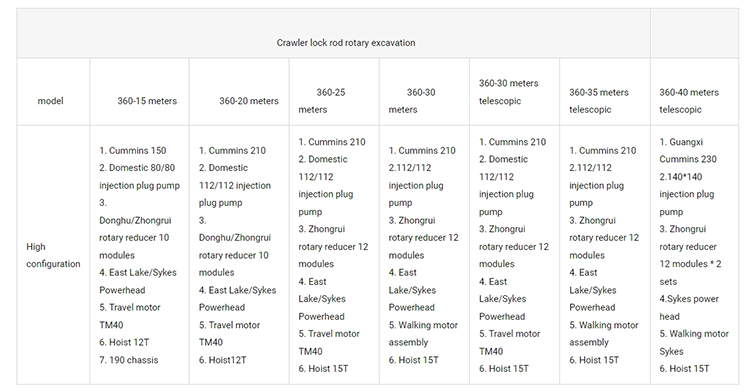Viewport: 750px width, 392px height.
Task: Click '2. Domestic 80/80 injection plug pump'
Action: click(139, 176)
